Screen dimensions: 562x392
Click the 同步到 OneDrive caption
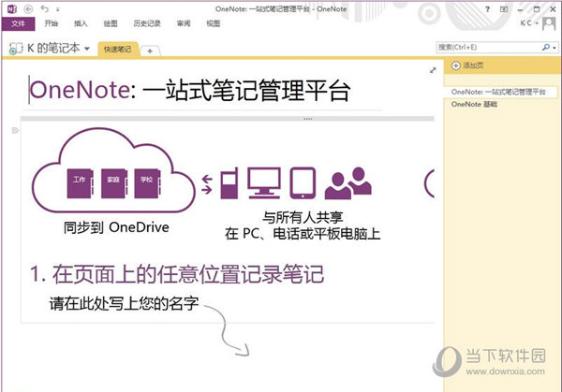pyautogui.click(x=116, y=227)
